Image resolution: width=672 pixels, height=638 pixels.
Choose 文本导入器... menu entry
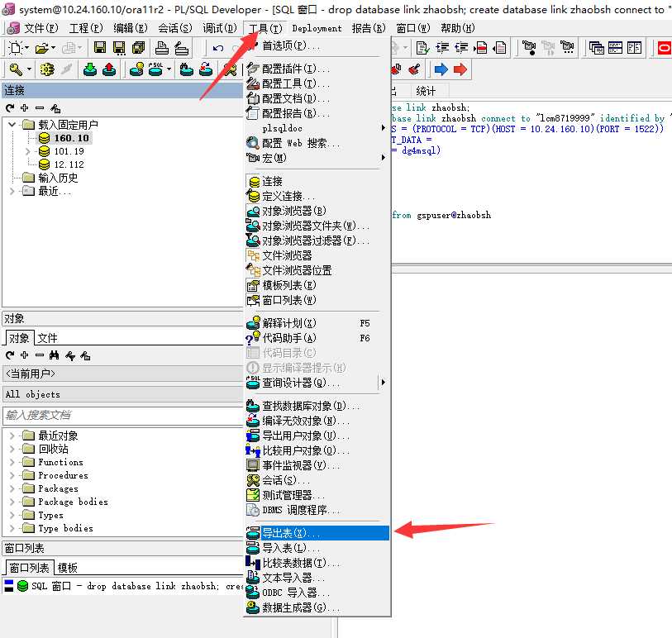point(317,578)
